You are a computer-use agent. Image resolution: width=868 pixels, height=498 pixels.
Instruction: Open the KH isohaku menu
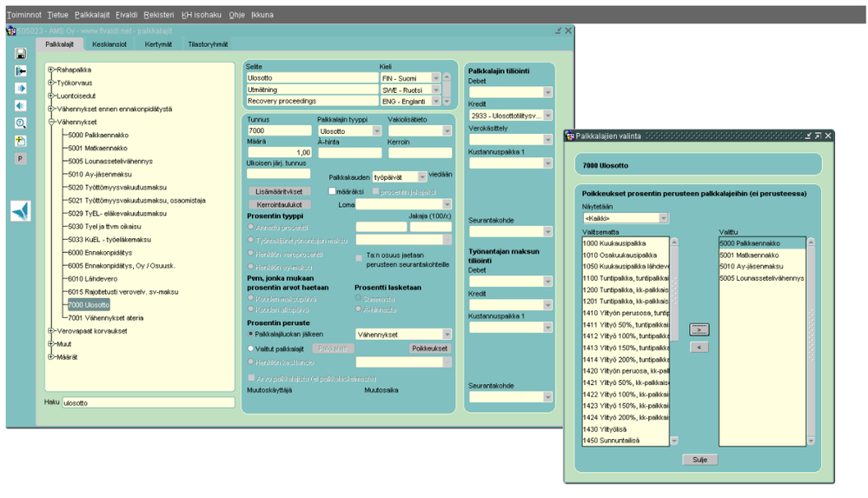[202, 15]
